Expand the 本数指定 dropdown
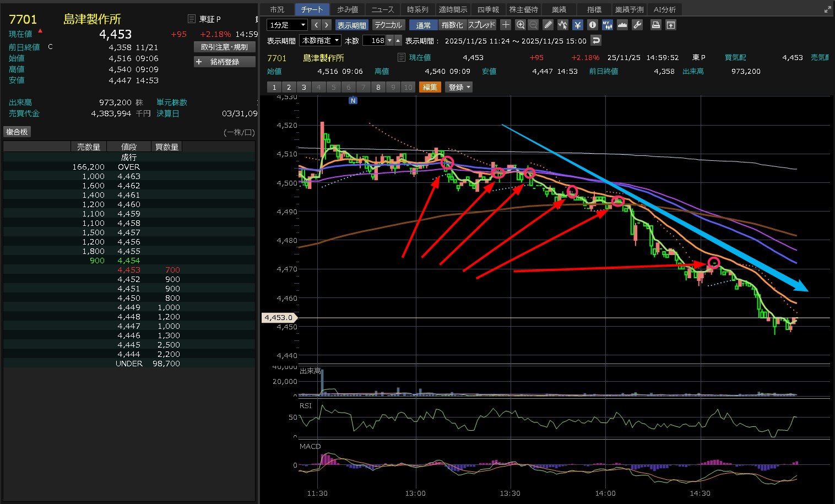 pos(320,40)
